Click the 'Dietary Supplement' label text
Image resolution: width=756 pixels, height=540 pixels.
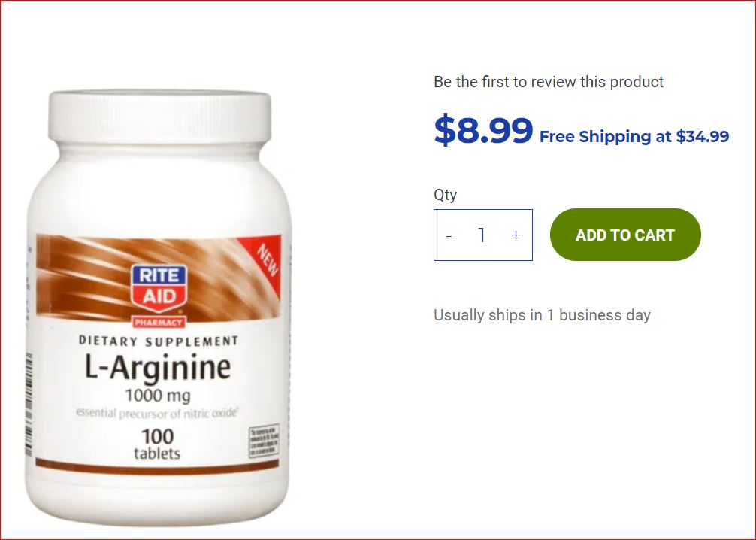158,341
